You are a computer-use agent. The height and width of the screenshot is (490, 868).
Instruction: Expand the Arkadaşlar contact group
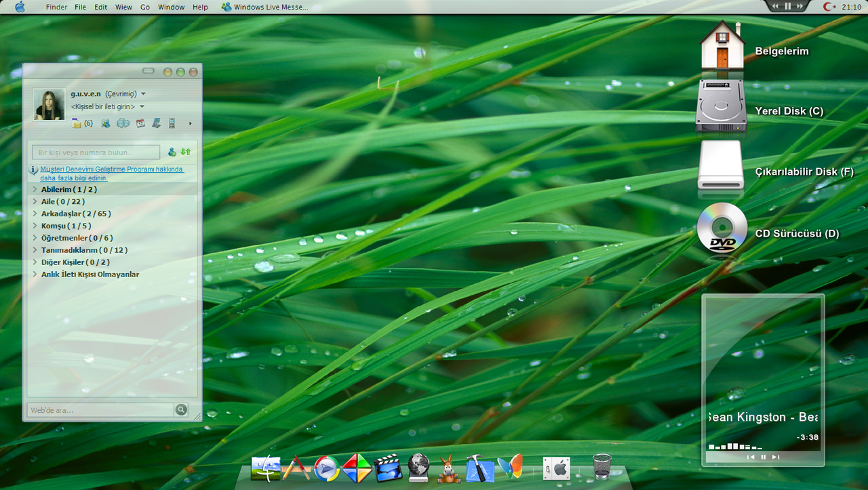click(x=35, y=214)
